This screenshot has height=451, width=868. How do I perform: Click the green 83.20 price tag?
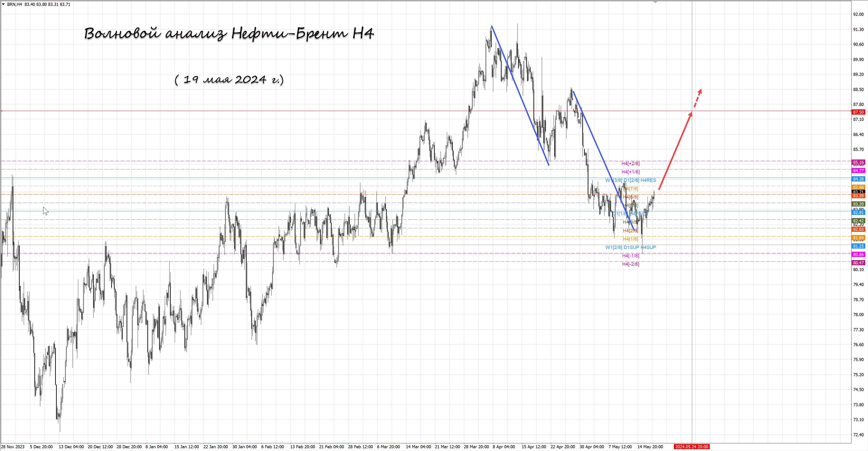pyautogui.click(x=858, y=204)
